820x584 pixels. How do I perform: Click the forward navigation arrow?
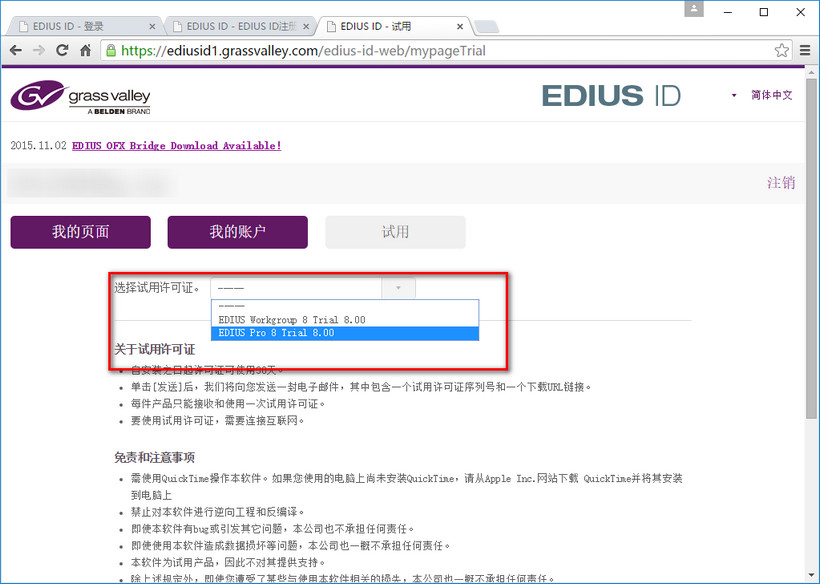click(x=38, y=48)
